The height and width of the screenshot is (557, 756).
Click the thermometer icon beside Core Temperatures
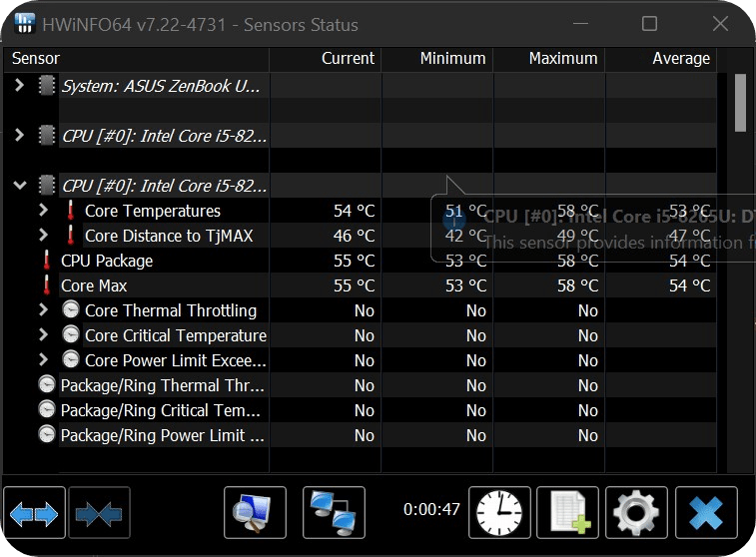70,211
